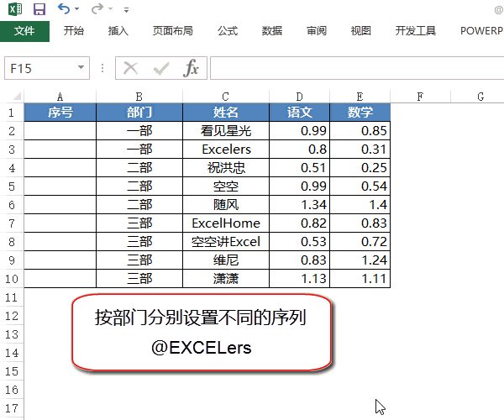This screenshot has width=504, height=420.
Task: Open the 文件 (File) tab
Action: tap(24, 31)
